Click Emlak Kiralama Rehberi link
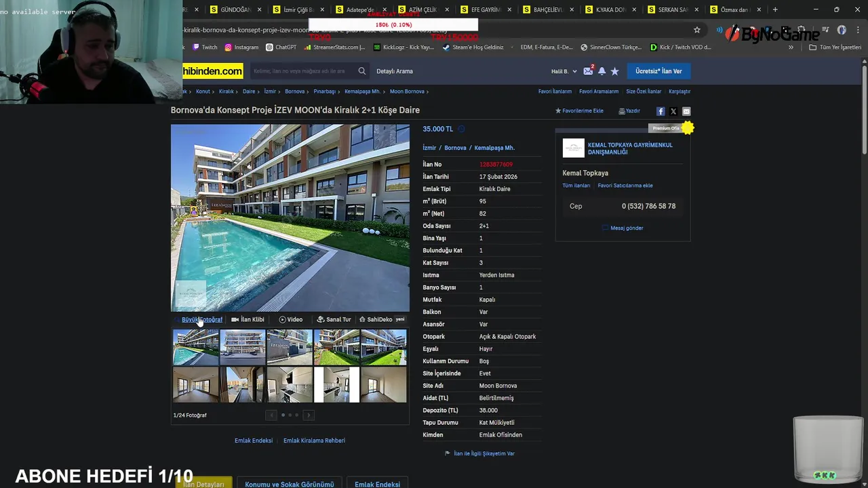Screen dimensions: 868x488 pyautogui.click(x=314, y=441)
